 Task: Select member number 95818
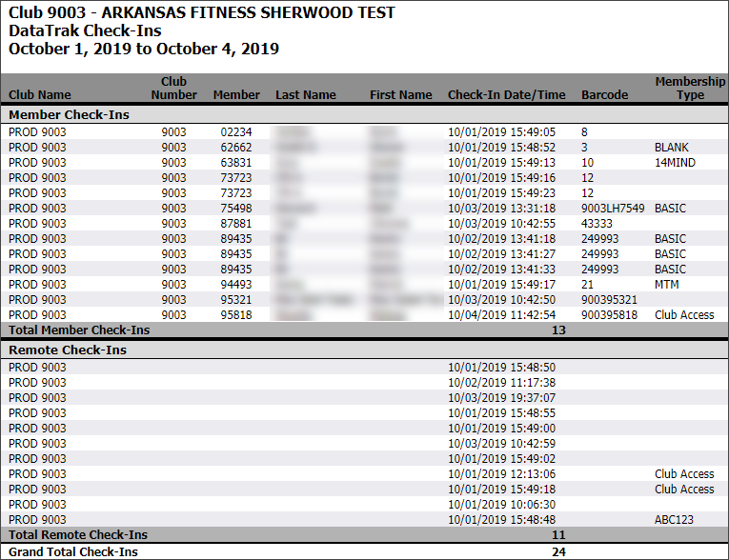235,315
